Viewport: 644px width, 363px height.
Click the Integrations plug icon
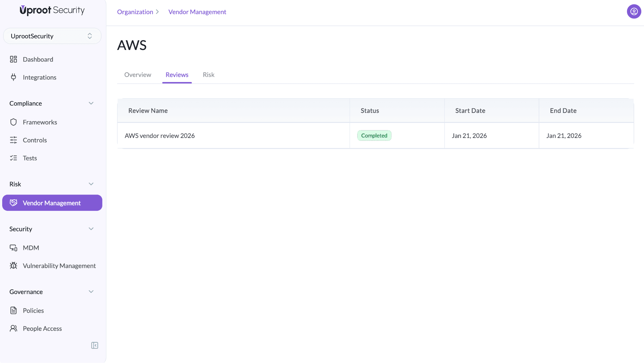coord(13,77)
